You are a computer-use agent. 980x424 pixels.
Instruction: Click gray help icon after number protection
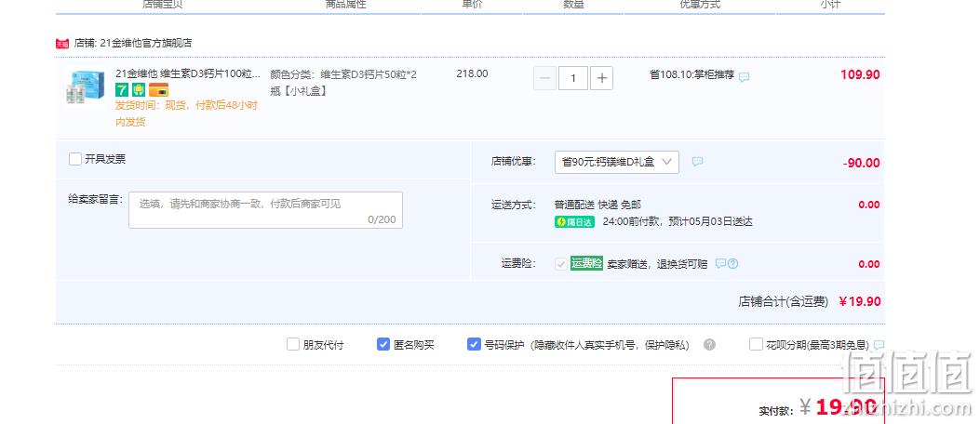(709, 344)
